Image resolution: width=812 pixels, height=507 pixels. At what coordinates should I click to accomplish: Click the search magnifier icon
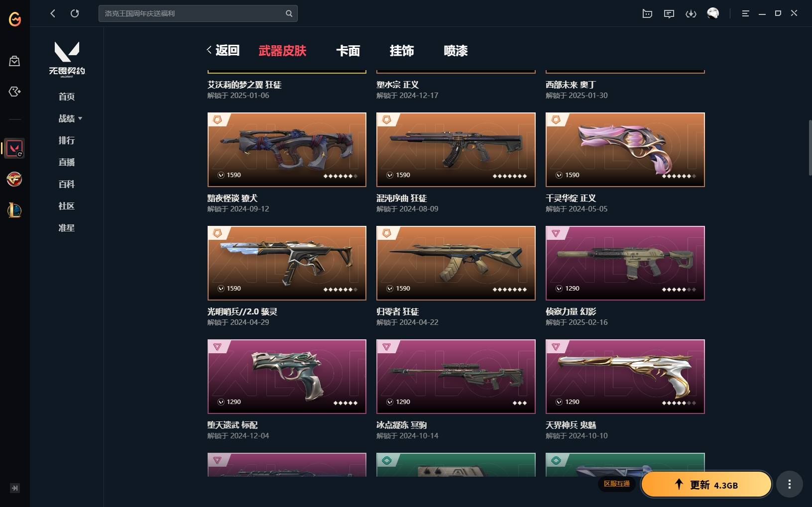pos(289,13)
